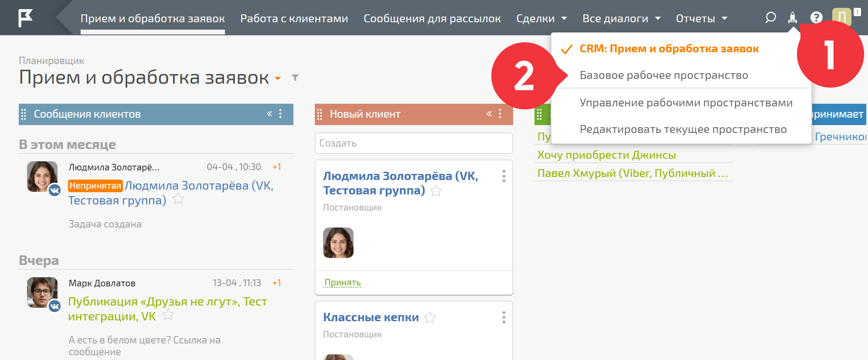This screenshot has height=360, width=868.
Task: Open menu of Классные кепки card
Action: tap(504, 317)
